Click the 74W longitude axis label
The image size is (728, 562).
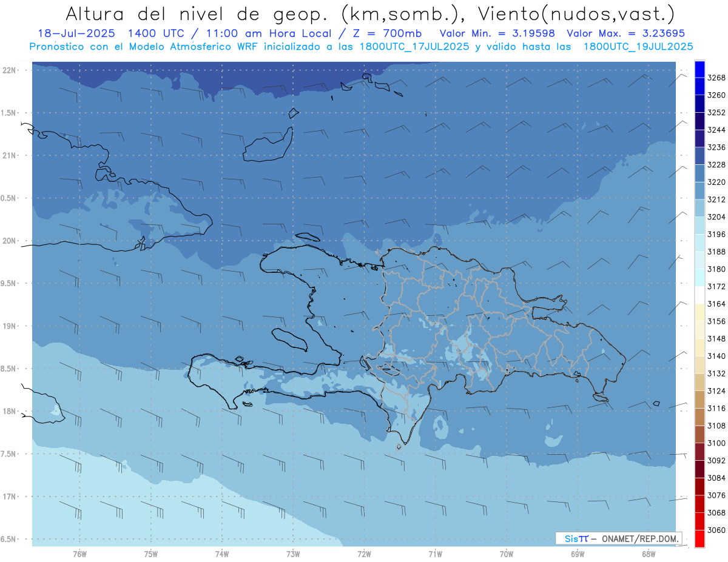point(221,554)
